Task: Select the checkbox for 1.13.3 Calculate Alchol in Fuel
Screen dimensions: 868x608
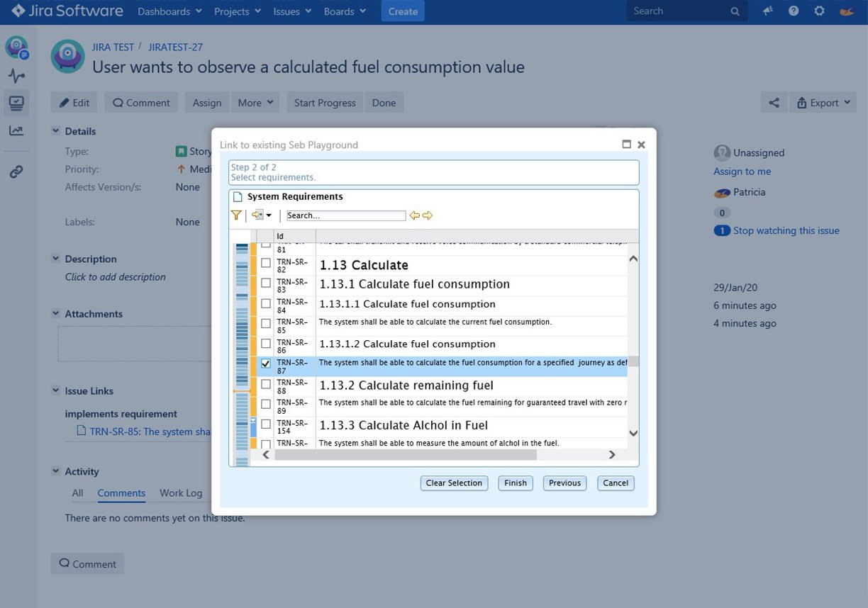Action: click(x=266, y=425)
